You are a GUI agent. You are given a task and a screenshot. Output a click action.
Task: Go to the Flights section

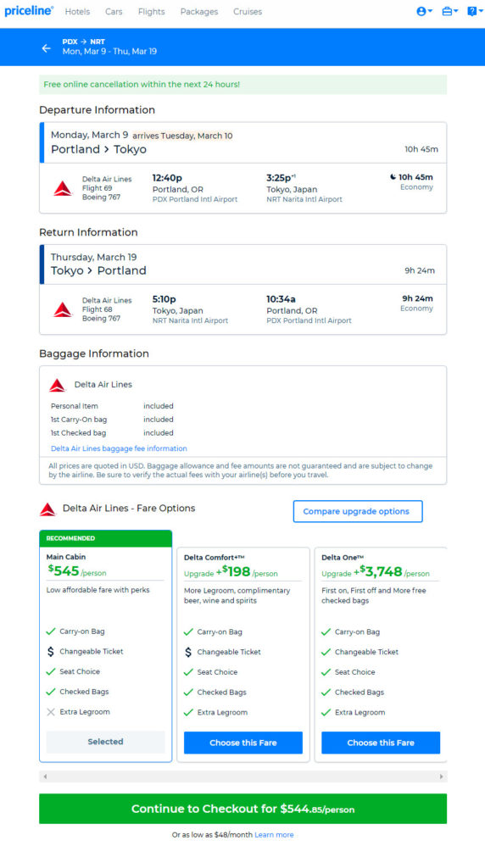[151, 12]
